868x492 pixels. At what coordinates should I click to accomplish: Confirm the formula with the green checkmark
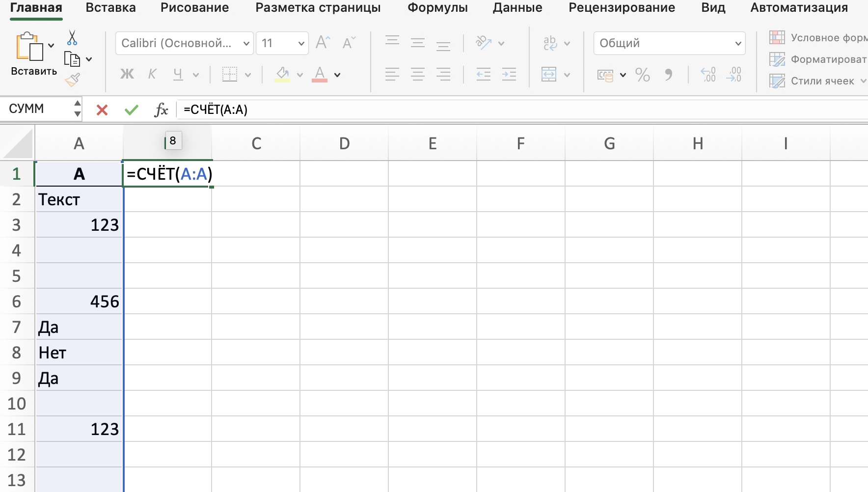tap(131, 109)
